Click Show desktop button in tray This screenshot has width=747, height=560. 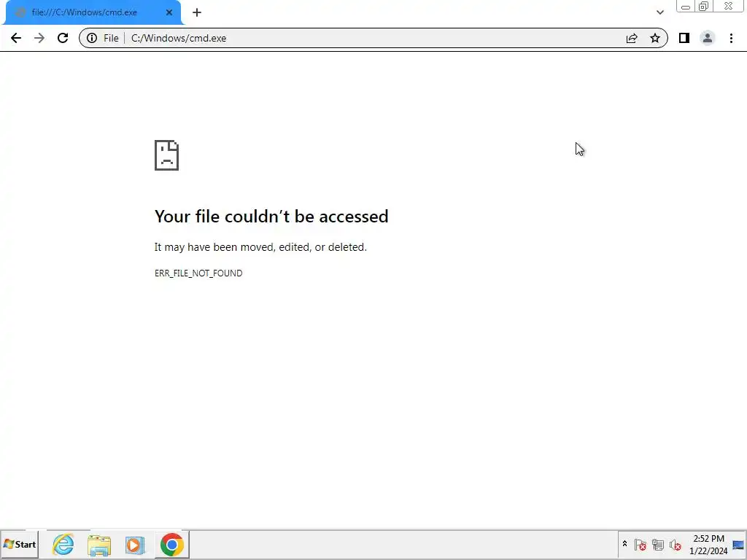tap(738, 545)
